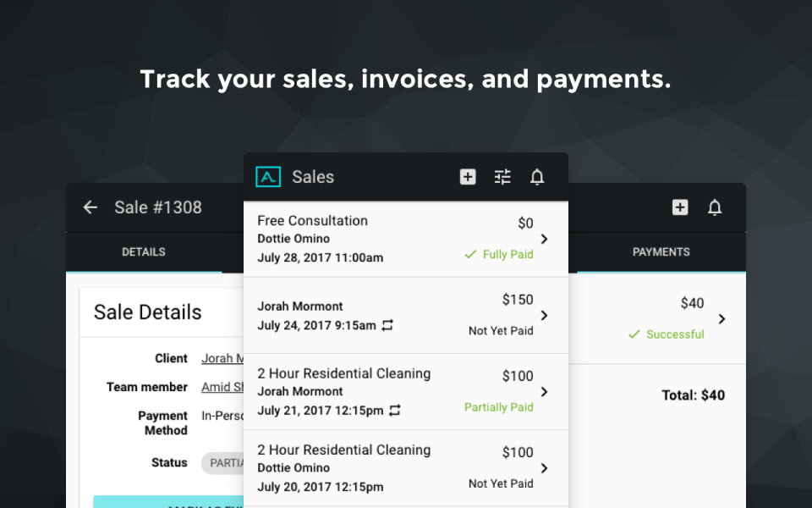Click the bell icon in the right panel header
Screen dimensions: 812x508
[715, 207]
